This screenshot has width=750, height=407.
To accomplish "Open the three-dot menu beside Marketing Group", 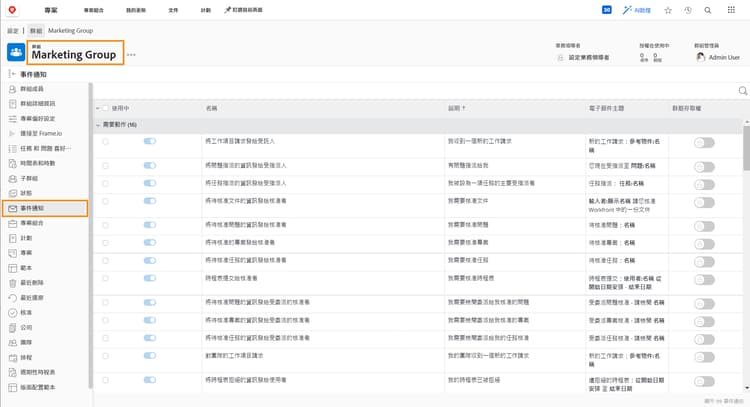I will click(x=132, y=55).
